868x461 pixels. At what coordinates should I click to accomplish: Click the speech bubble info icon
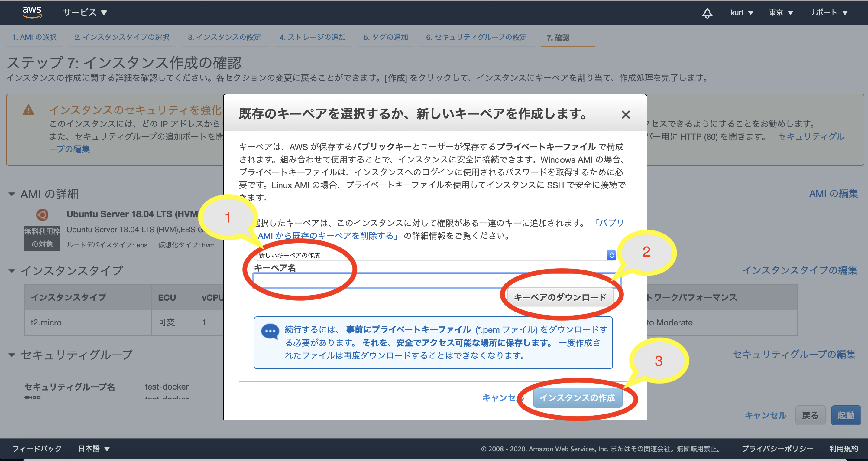pyautogui.click(x=270, y=332)
